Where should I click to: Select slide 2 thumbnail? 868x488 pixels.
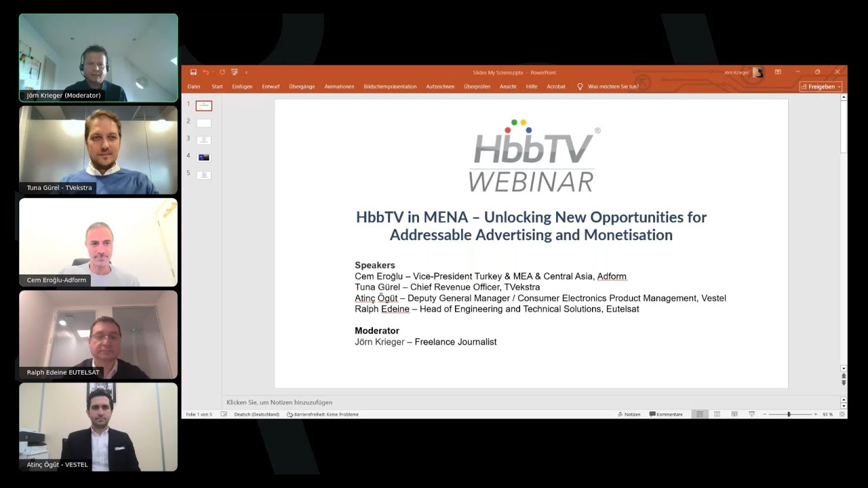pyautogui.click(x=203, y=123)
